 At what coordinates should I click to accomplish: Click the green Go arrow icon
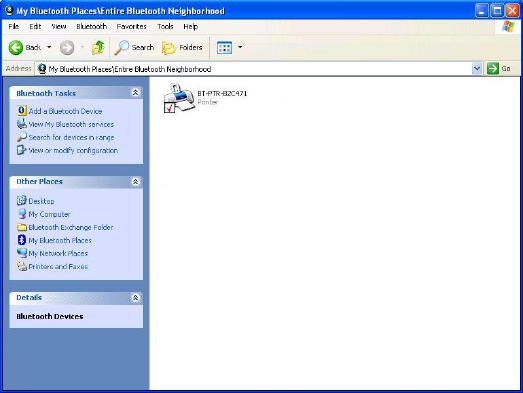[493, 69]
